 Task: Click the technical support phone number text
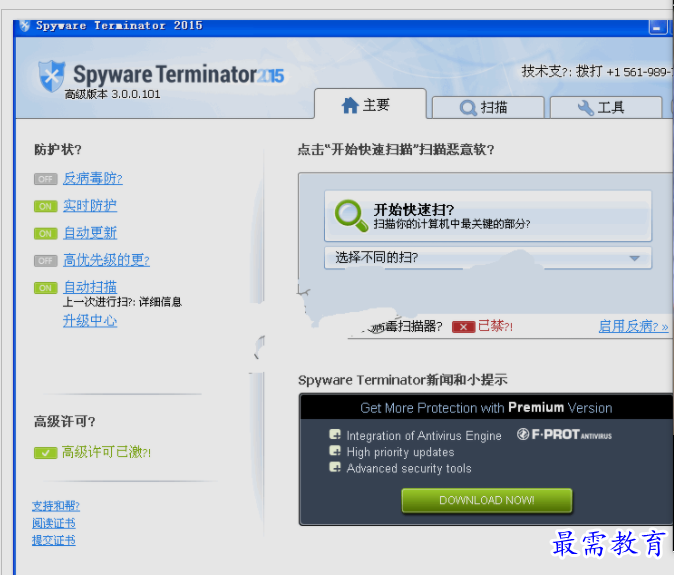(597, 71)
